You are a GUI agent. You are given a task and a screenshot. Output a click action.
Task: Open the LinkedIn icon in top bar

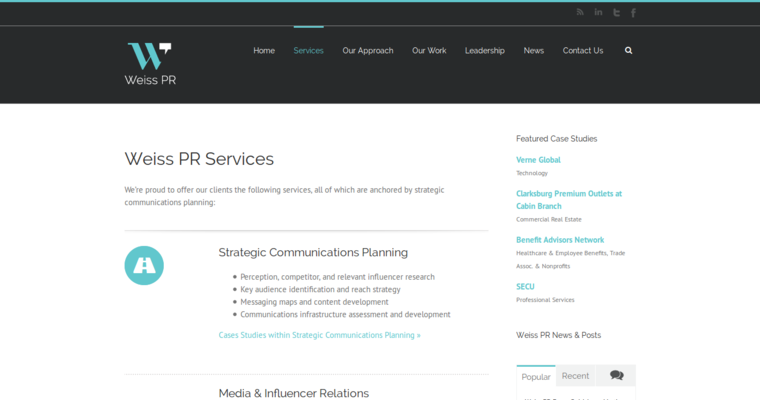point(598,12)
